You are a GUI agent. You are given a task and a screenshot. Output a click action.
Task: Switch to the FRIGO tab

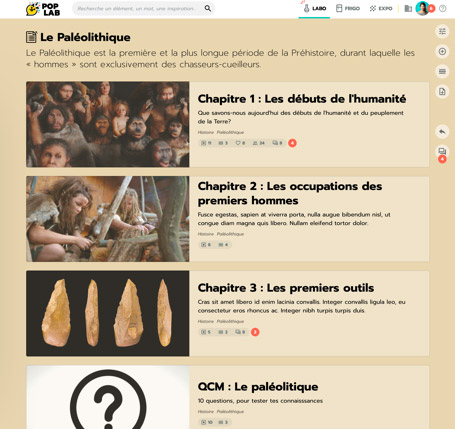[x=348, y=9]
